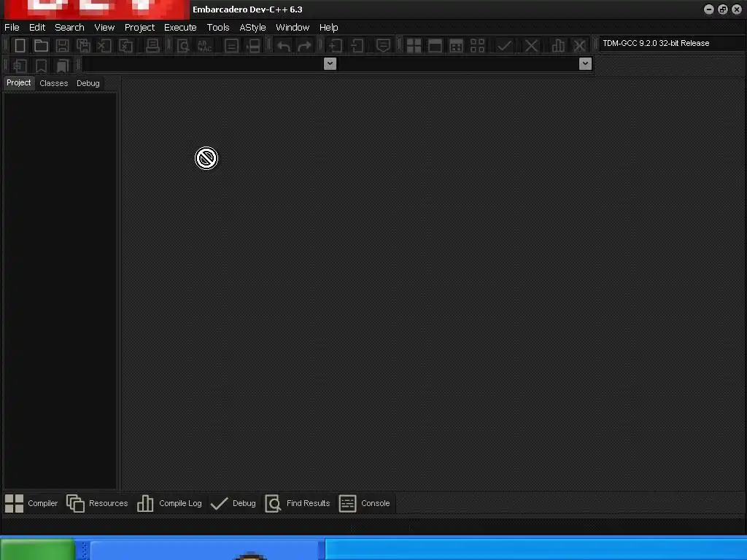Switch to the Debug tab in the side panel

(88, 83)
